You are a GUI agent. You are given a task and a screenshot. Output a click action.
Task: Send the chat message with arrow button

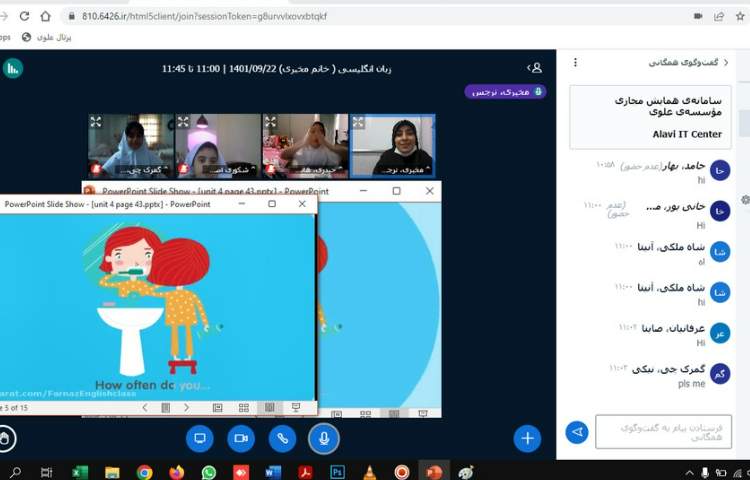click(x=577, y=432)
